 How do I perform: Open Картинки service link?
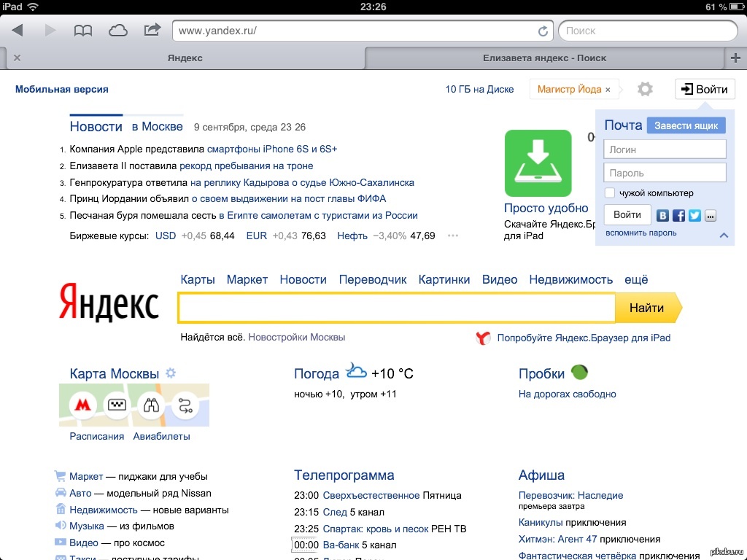(444, 279)
